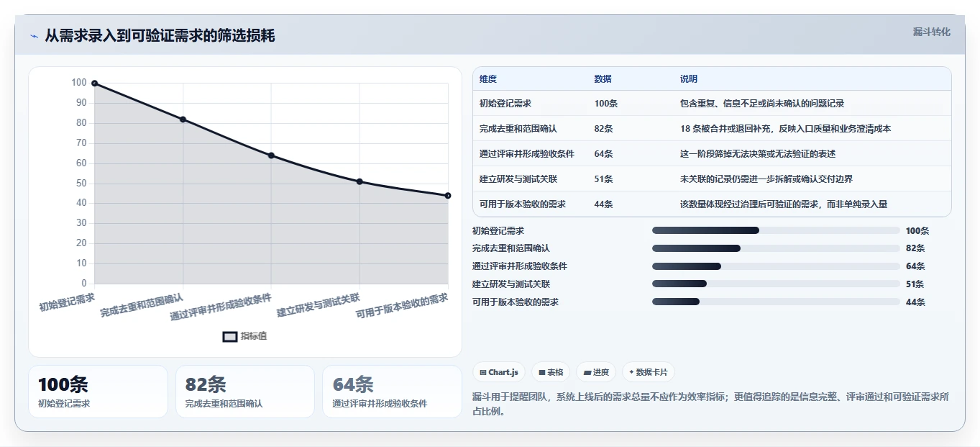980x447 pixels.
Task: Click the description starting 该数量体现经过治理后可验证的需求
Action: [x=784, y=204]
